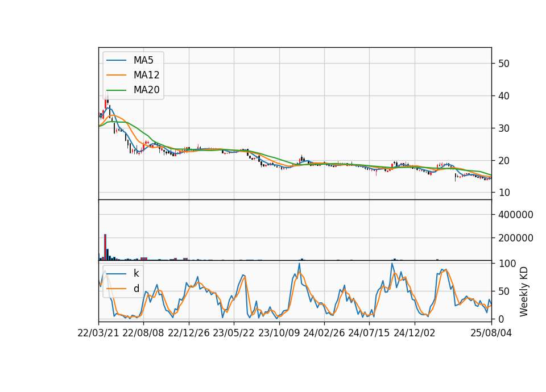Click the d legend label
Viewport: 546px width, 392px height.
(136, 289)
